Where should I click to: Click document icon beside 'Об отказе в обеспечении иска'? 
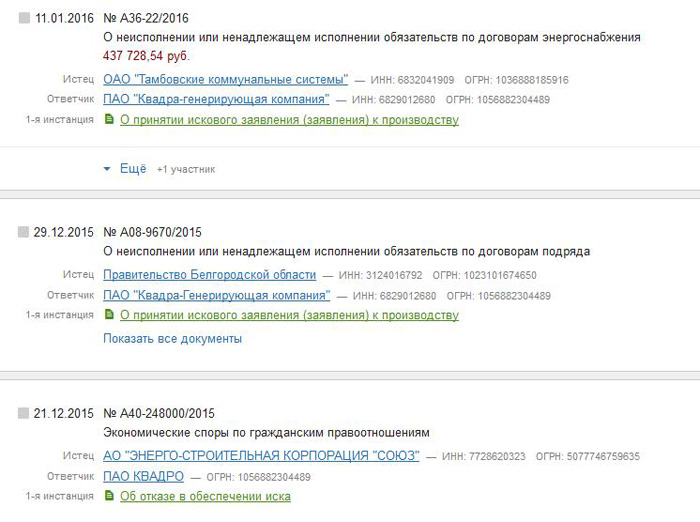[x=110, y=496]
